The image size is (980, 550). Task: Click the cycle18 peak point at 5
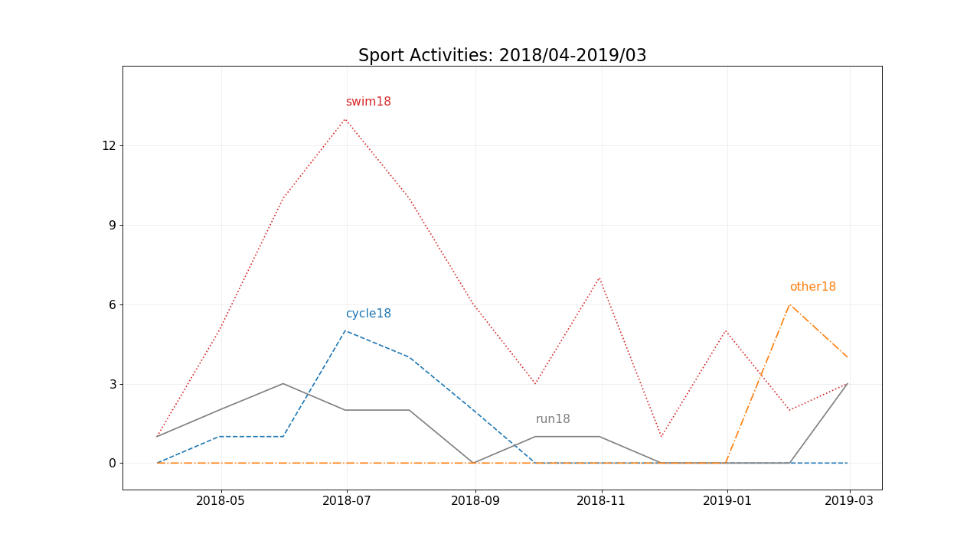(346, 330)
